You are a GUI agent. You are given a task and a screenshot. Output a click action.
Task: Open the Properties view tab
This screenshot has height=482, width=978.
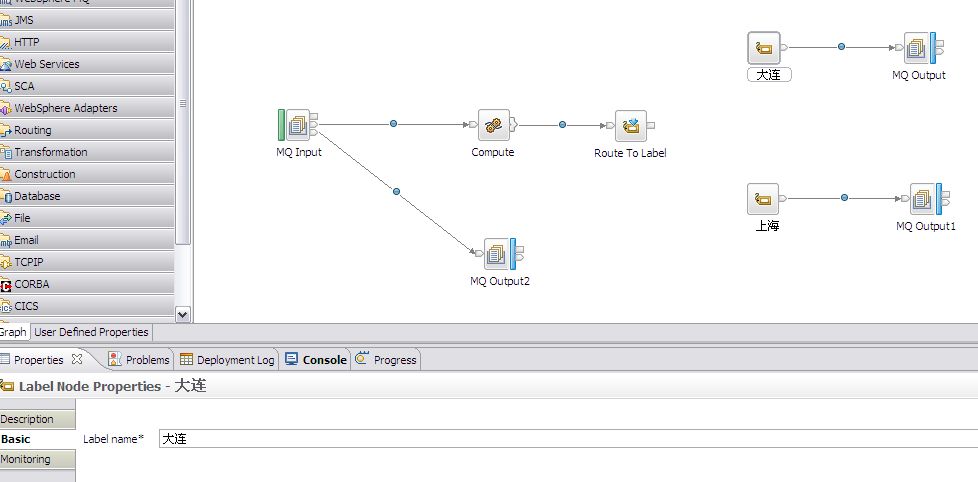click(39, 360)
